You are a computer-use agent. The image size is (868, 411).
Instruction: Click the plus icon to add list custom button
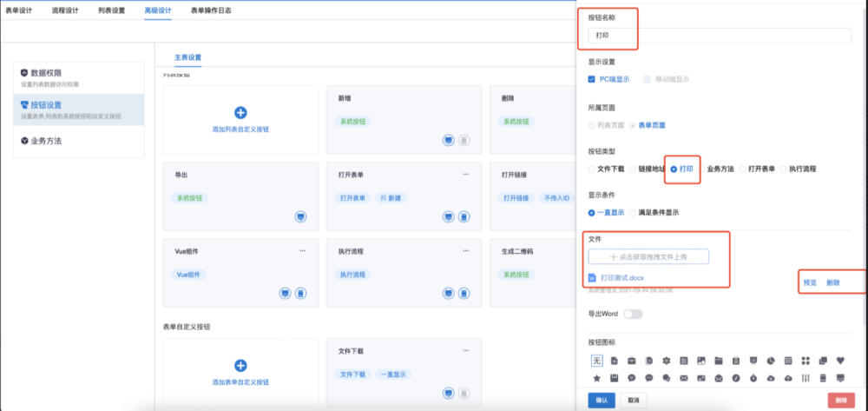[241, 112]
